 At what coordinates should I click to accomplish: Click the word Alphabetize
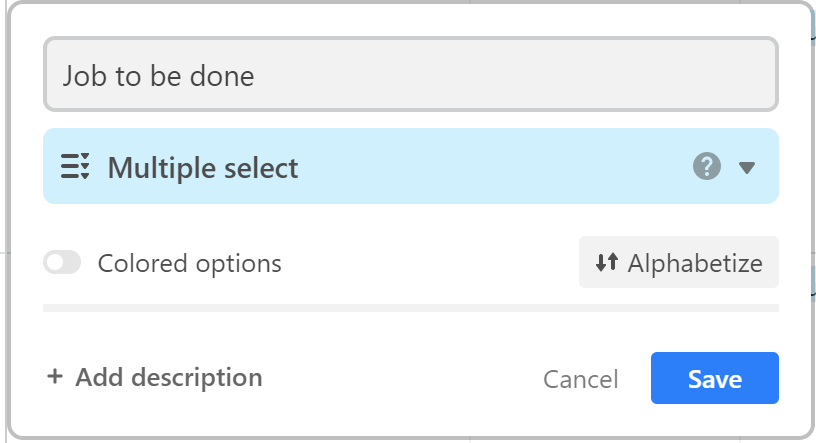point(695,263)
